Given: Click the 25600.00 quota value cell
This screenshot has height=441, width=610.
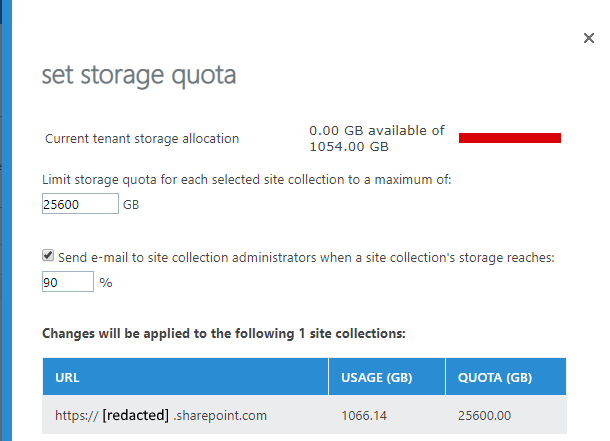Looking at the screenshot, I should coord(484,415).
